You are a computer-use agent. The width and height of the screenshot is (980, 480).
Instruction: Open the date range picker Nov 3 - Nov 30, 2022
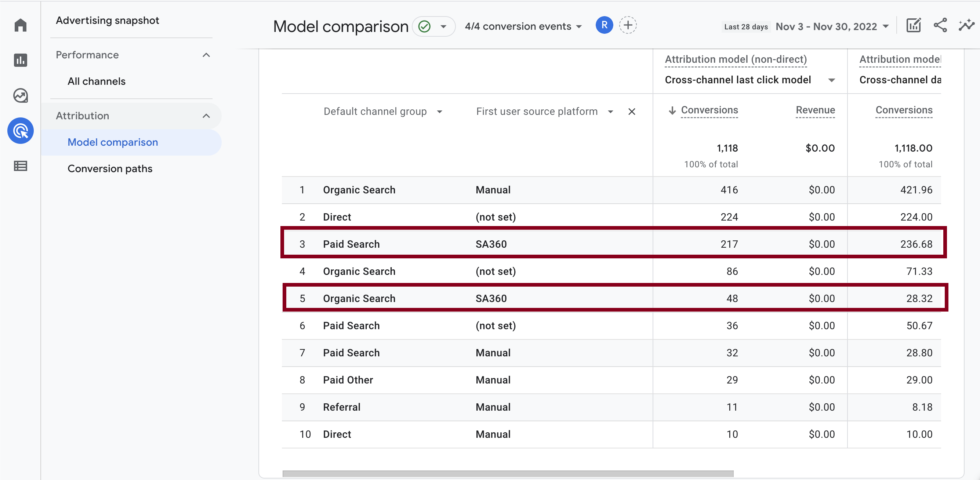832,27
